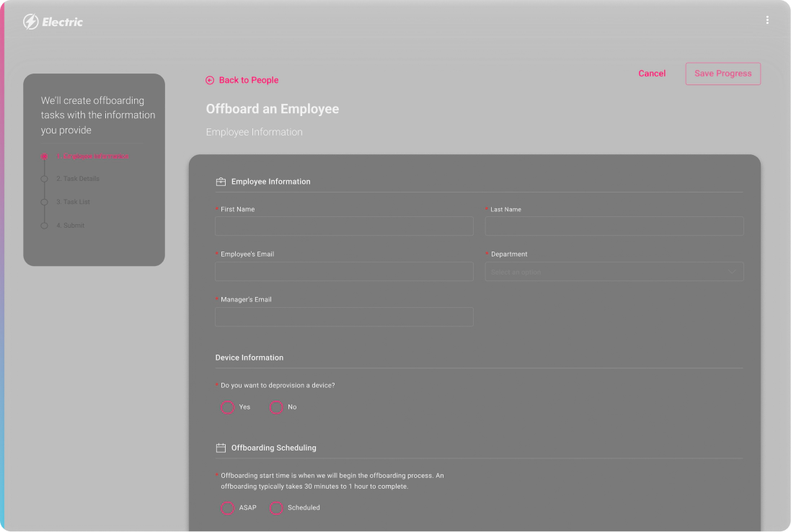This screenshot has width=791, height=532.
Task: Choose ASAP for offboarding start time
Action: [x=226, y=508]
